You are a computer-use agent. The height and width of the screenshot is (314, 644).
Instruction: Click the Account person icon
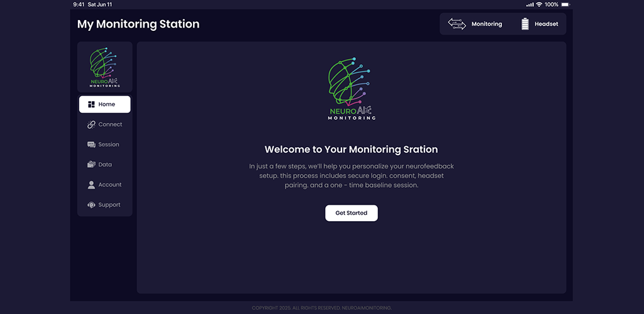(x=91, y=185)
